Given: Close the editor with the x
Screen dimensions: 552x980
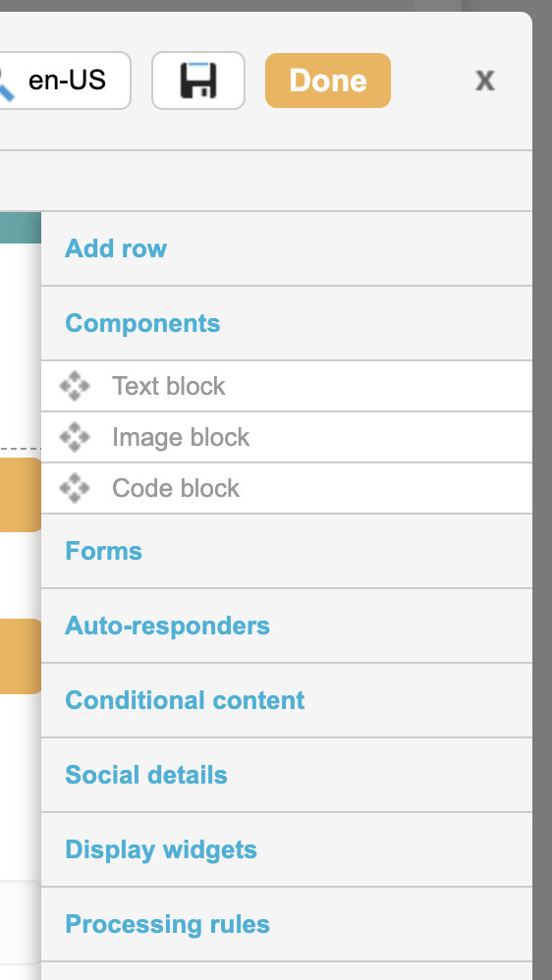Looking at the screenshot, I should [485, 80].
